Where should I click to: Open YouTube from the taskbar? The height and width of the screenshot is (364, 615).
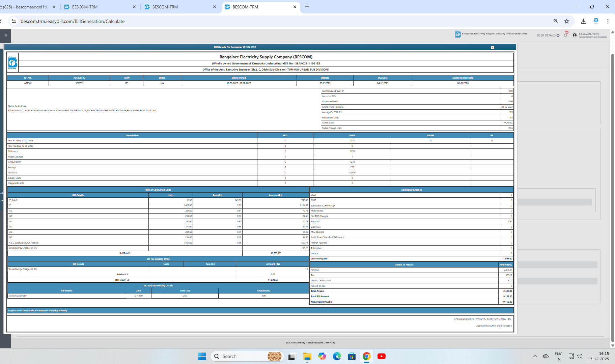click(381, 356)
